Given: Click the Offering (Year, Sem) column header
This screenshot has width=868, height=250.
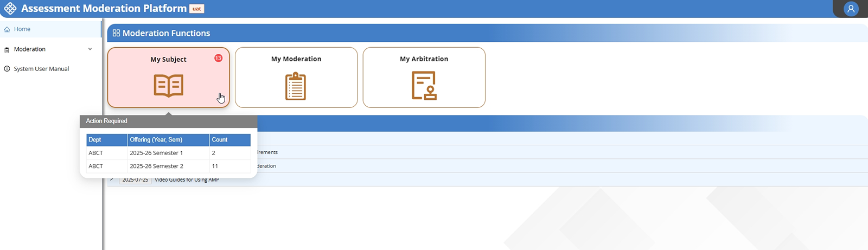Looking at the screenshot, I should [169, 140].
